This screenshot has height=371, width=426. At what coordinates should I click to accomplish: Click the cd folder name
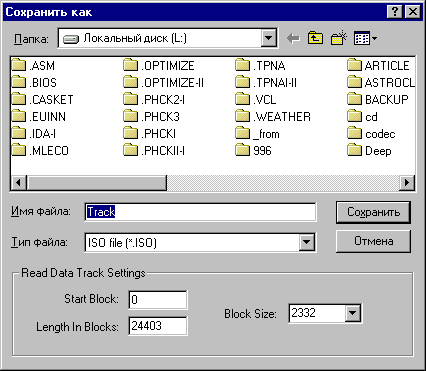click(x=371, y=117)
